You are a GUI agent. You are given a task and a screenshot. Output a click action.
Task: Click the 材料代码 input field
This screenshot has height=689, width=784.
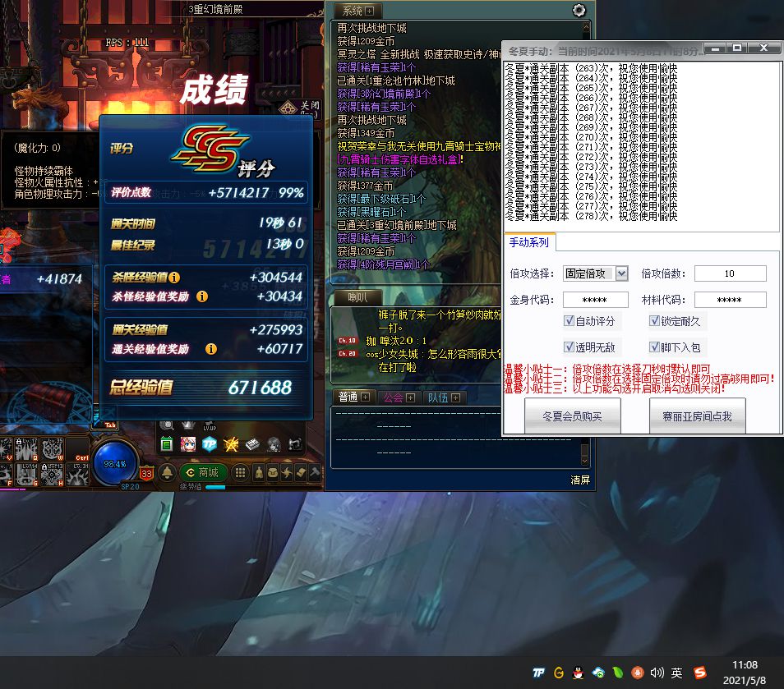coord(730,300)
